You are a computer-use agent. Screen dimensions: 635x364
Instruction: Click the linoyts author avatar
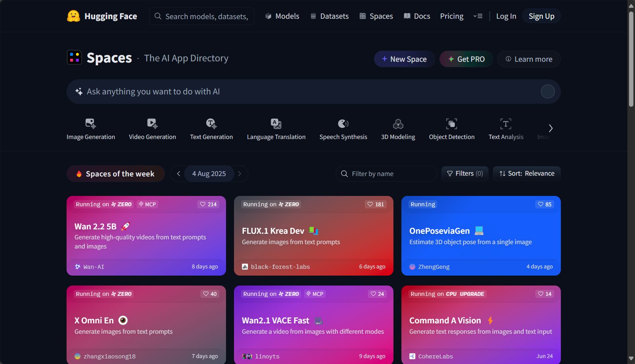point(247,356)
